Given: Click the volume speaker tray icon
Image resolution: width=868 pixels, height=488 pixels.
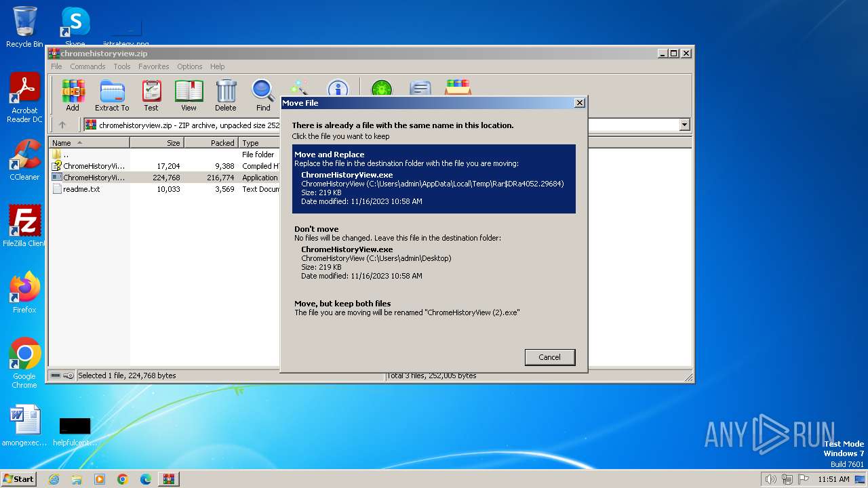Looking at the screenshot, I should point(770,479).
